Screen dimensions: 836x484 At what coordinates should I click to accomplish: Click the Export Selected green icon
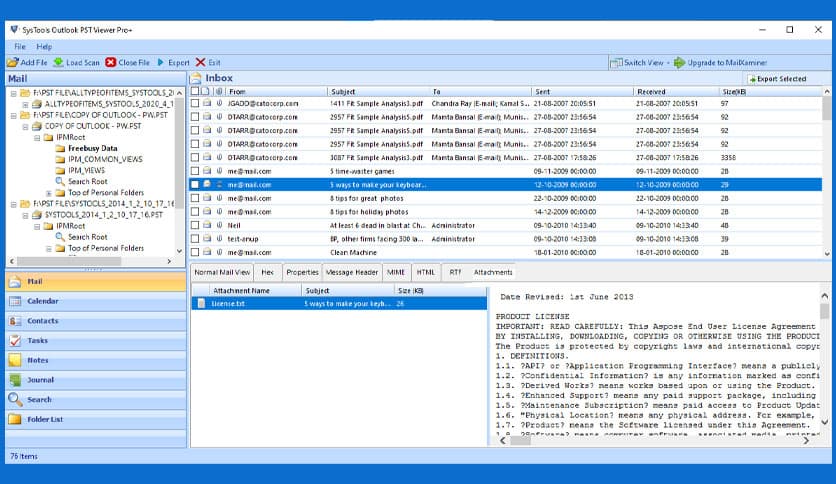pyautogui.click(x=752, y=79)
